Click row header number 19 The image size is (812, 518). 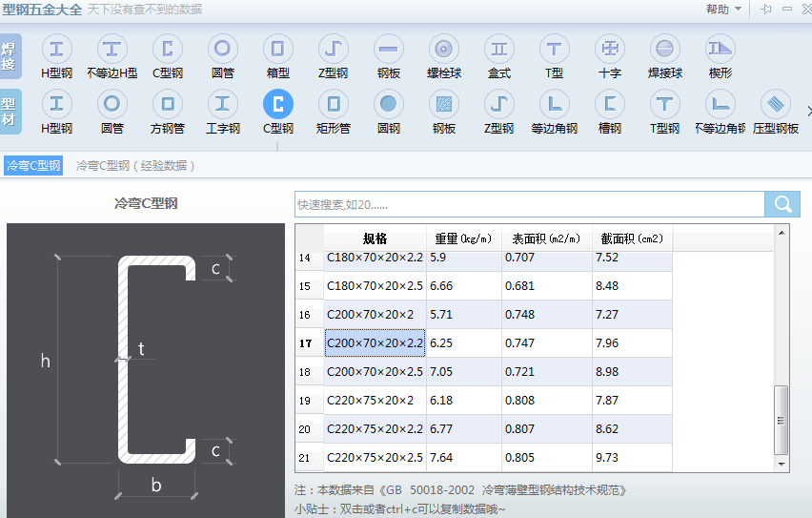(309, 401)
